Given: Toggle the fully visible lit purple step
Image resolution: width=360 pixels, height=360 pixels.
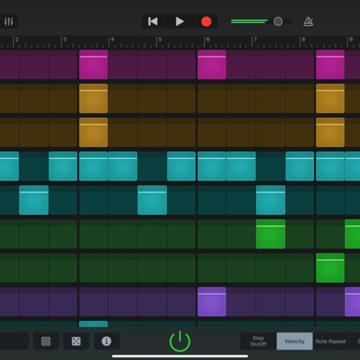Looking at the screenshot, I should tap(212, 302).
